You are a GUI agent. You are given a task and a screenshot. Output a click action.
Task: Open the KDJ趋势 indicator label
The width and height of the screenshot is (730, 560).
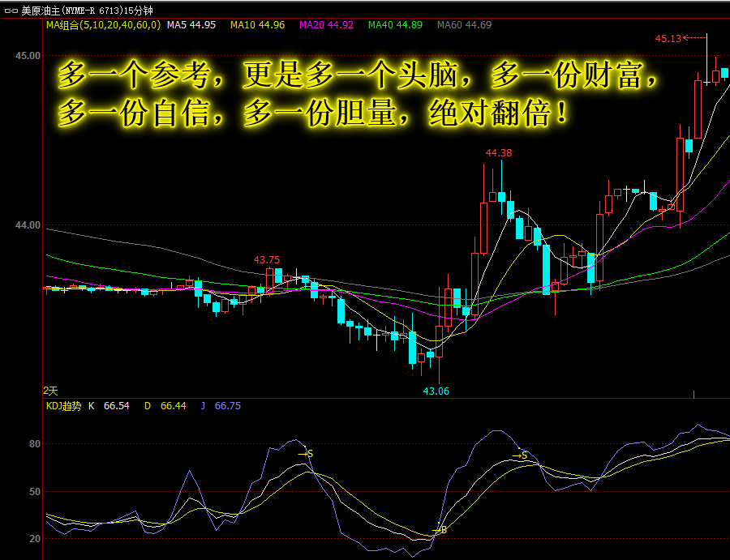64,406
